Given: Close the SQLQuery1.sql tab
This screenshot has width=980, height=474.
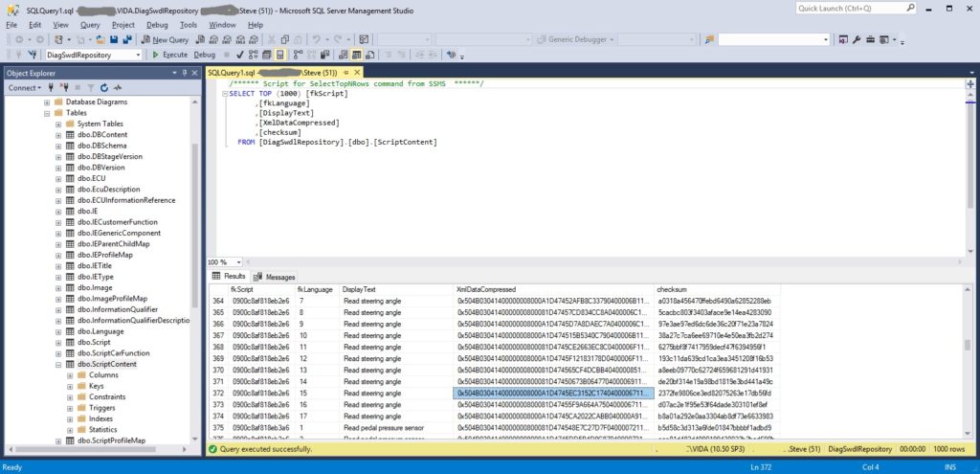Looking at the screenshot, I should click(358, 73).
